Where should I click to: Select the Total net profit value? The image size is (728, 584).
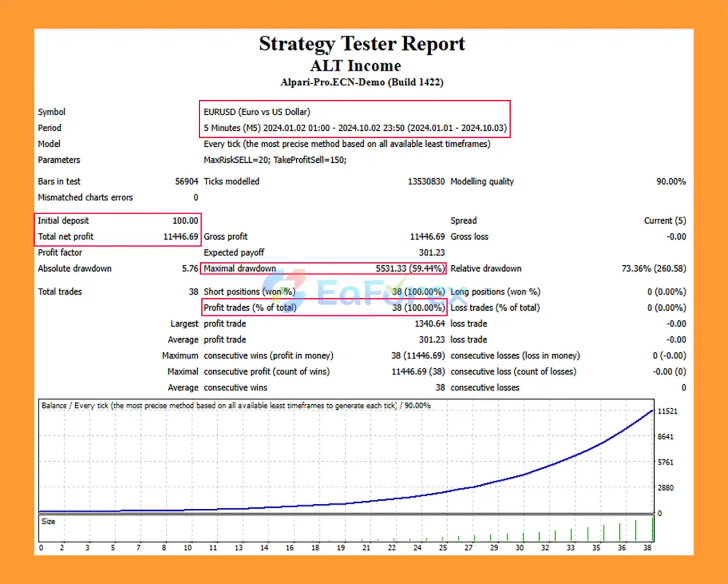click(180, 236)
